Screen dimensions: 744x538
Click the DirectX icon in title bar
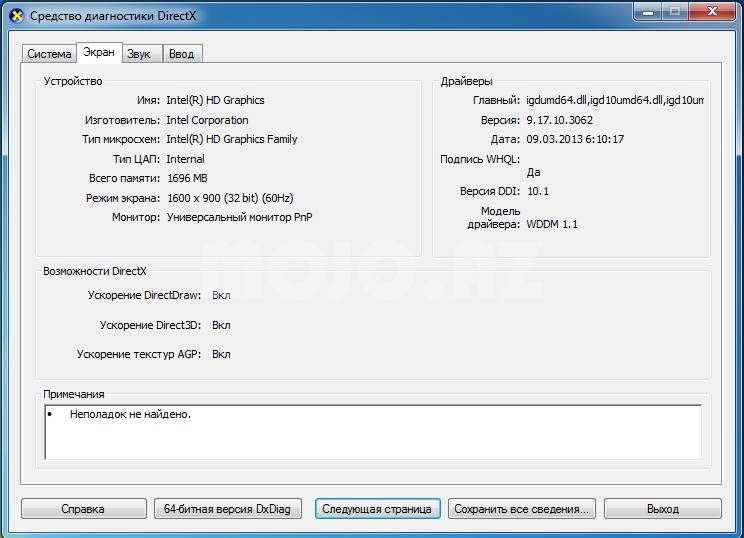(x=16, y=15)
